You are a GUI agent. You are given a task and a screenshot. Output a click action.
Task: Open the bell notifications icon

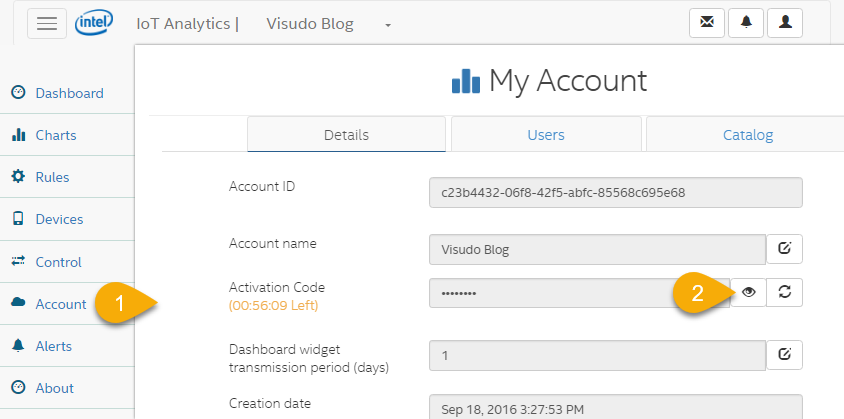click(746, 24)
